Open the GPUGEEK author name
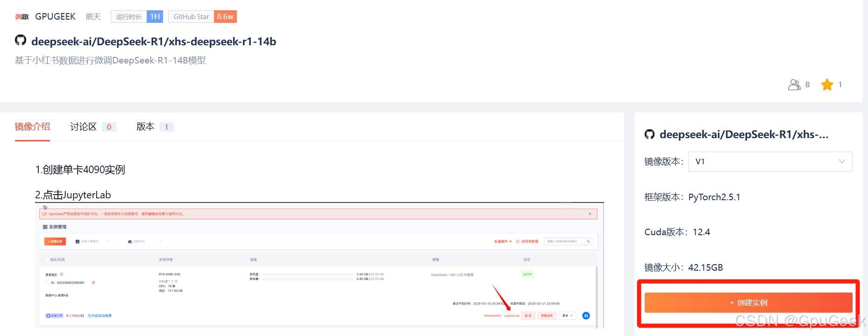The image size is (868, 336). coord(55,17)
